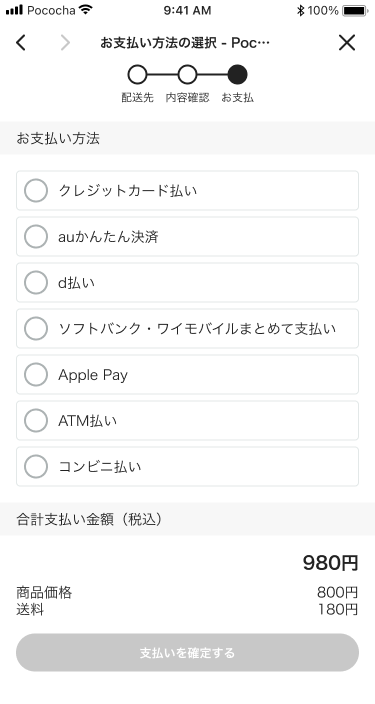Choose d払い payment method
This screenshot has width=375, height=704.
187,282
